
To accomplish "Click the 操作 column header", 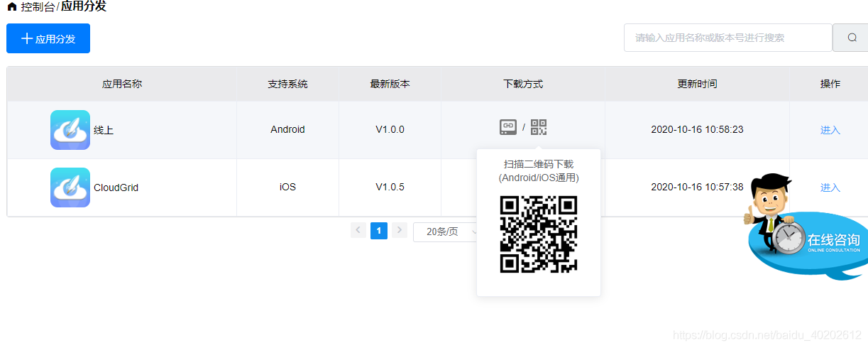I will 830,84.
